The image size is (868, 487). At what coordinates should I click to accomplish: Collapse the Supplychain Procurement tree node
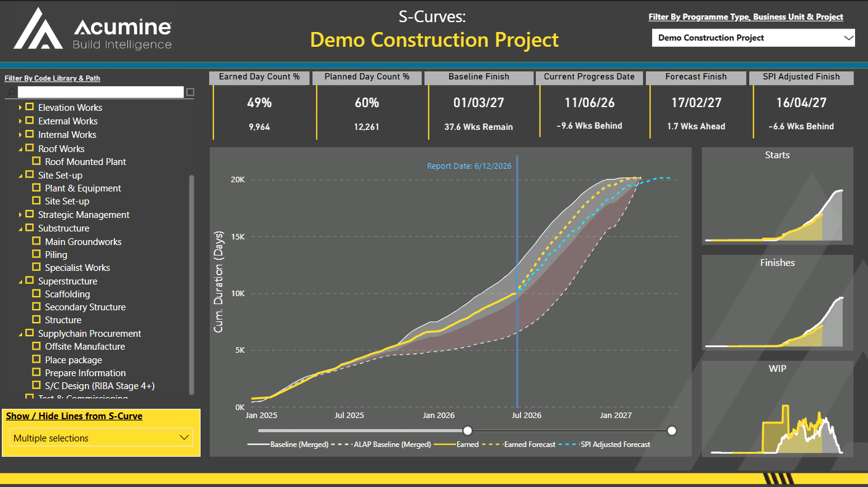[x=20, y=334]
